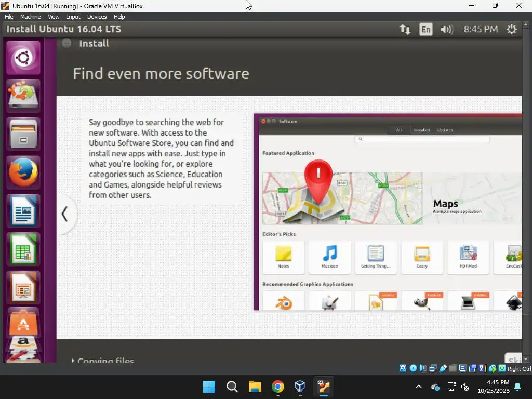Viewport: 532px width, 399px height.
Task: Click the Software Store screenshot thumbnail
Action: [x=388, y=212]
